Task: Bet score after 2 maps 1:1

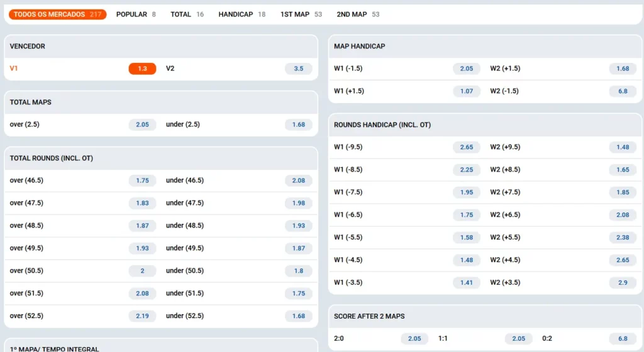Action: [x=518, y=338]
